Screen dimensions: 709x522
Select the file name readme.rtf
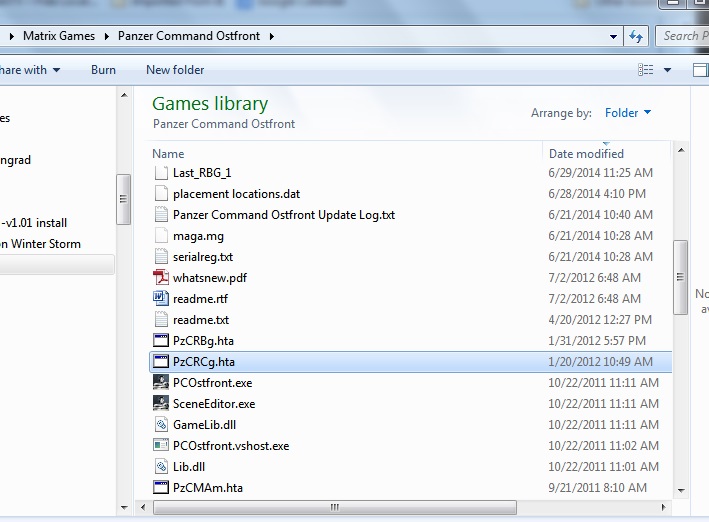[x=200, y=299]
